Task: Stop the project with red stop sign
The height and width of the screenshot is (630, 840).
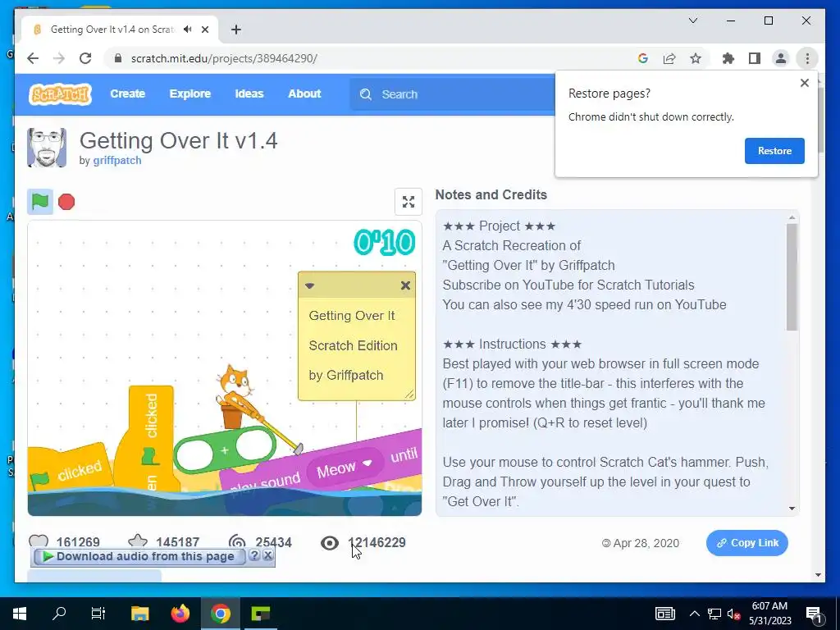Action: point(66,202)
